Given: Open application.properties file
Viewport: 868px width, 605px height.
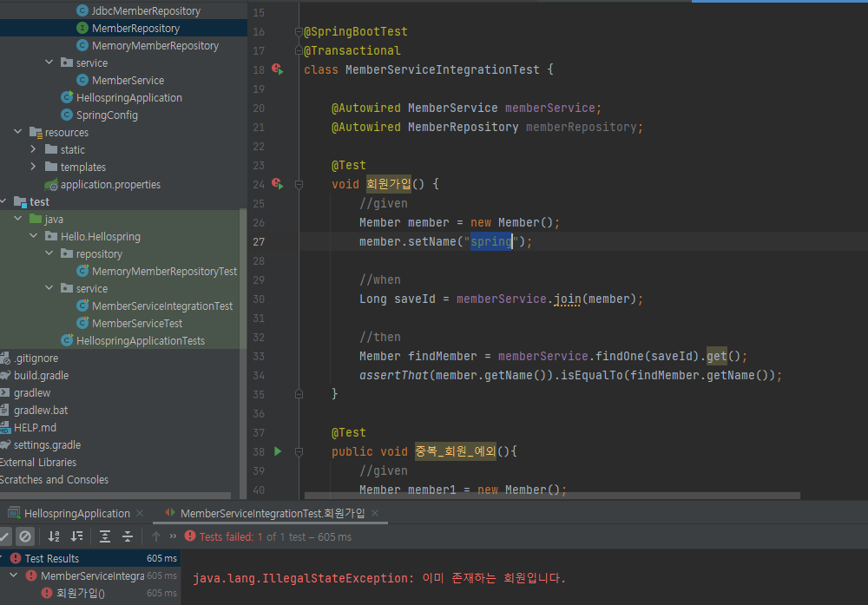Looking at the screenshot, I should click(102, 184).
